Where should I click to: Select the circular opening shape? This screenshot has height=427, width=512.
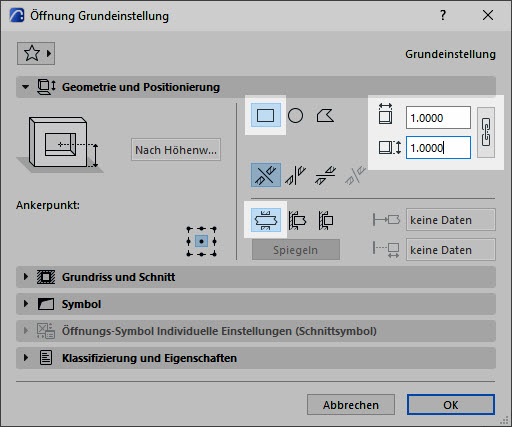(295, 116)
